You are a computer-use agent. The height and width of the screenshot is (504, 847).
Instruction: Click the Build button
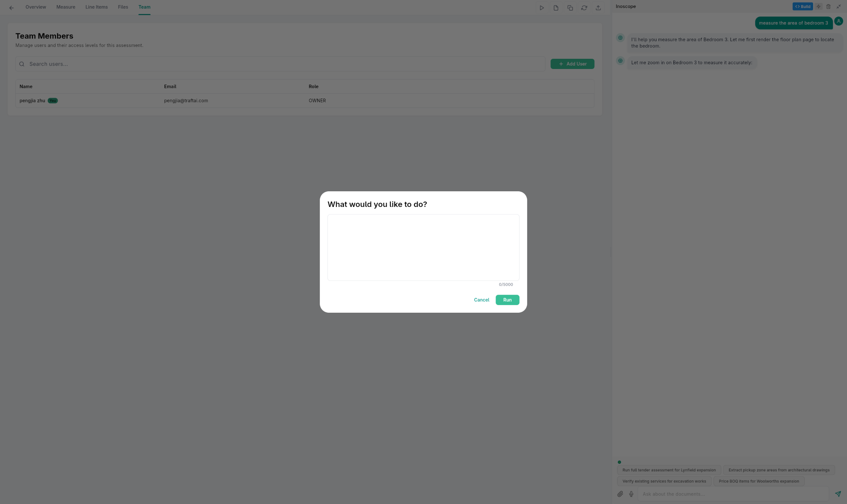click(x=803, y=6)
